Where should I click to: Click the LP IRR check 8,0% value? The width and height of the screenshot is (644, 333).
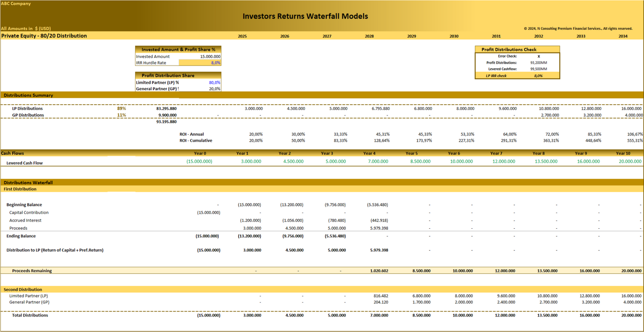pyautogui.click(x=538, y=76)
